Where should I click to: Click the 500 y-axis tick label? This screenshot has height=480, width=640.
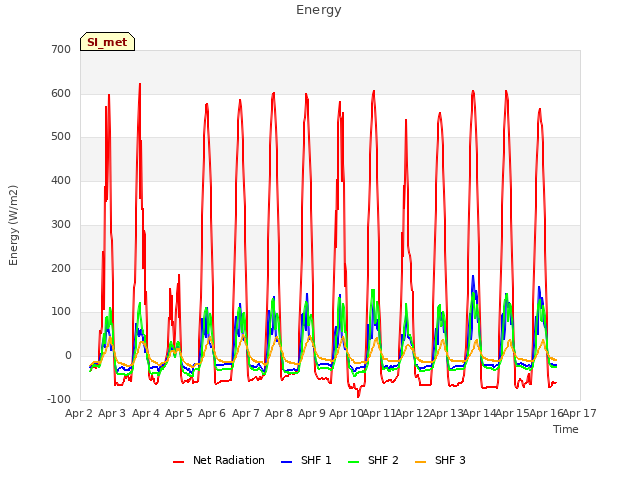tap(61, 137)
